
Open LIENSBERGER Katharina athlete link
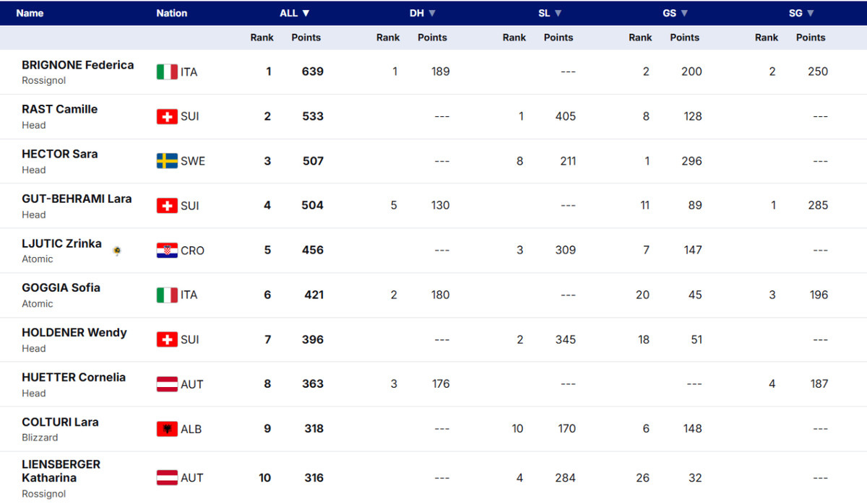click(x=61, y=471)
